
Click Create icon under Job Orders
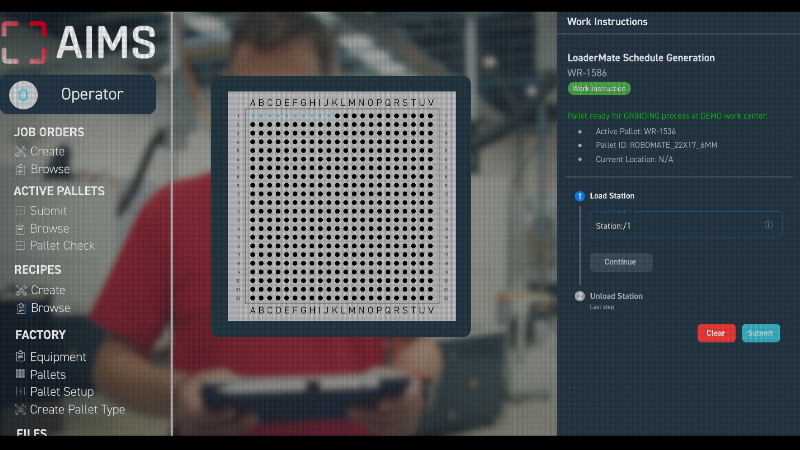[20, 152]
